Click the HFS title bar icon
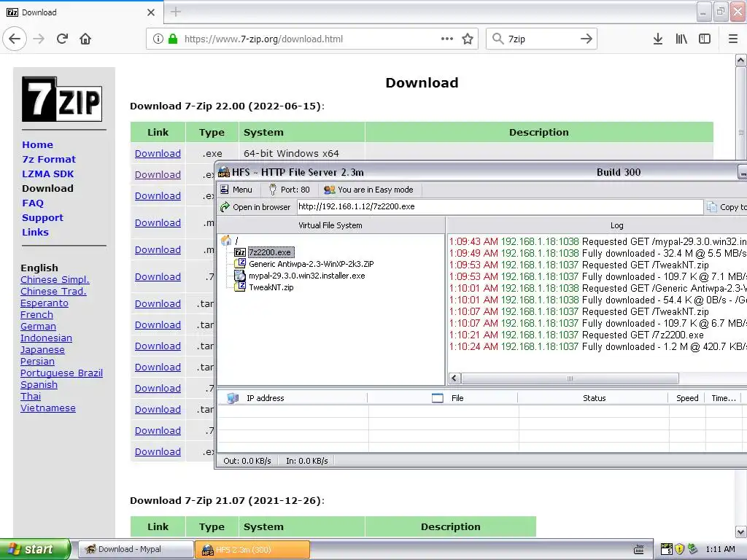The height and width of the screenshot is (560, 747). (224, 172)
